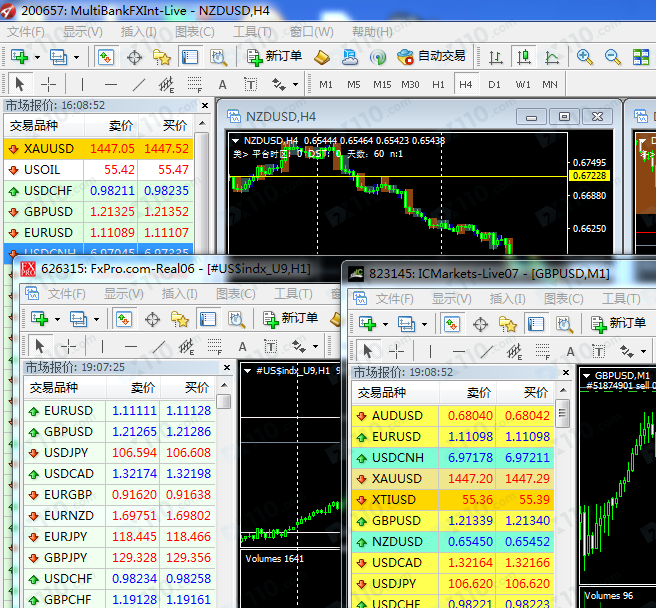This screenshot has width=656, height=608.
Task: Select the H4 timeframe button
Action: point(465,85)
